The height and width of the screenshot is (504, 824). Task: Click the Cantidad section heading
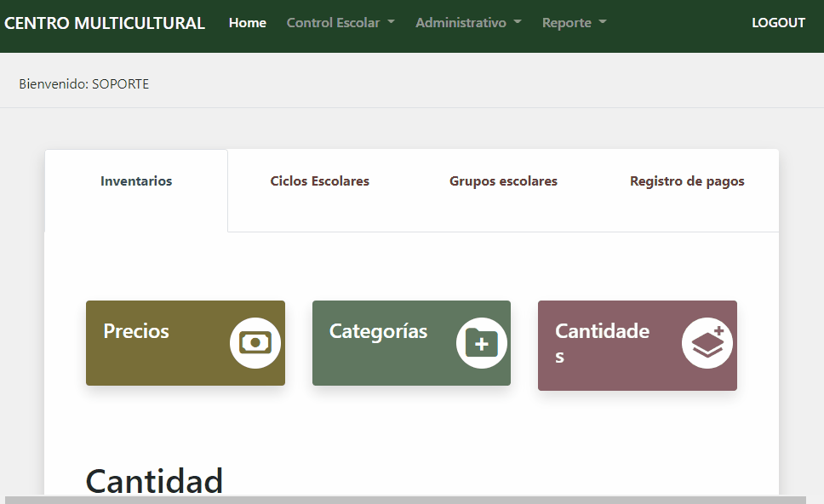click(154, 481)
